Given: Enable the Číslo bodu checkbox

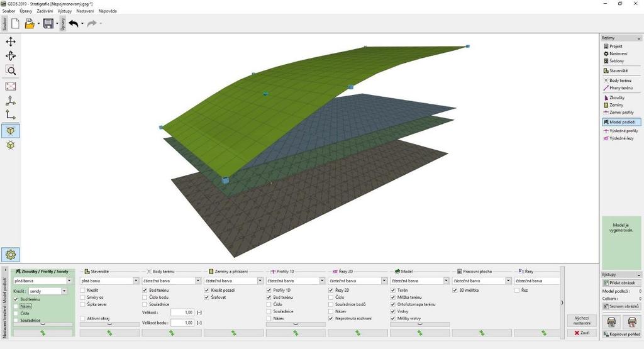Looking at the screenshot, I should pyautogui.click(x=145, y=297).
